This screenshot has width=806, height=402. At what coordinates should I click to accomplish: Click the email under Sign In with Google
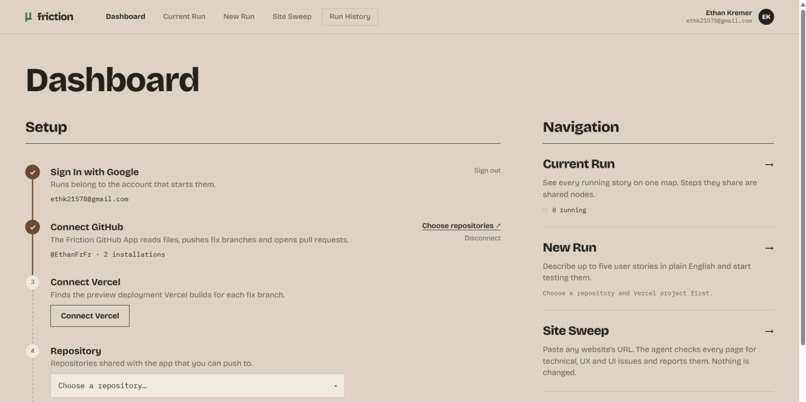tap(89, 199)
